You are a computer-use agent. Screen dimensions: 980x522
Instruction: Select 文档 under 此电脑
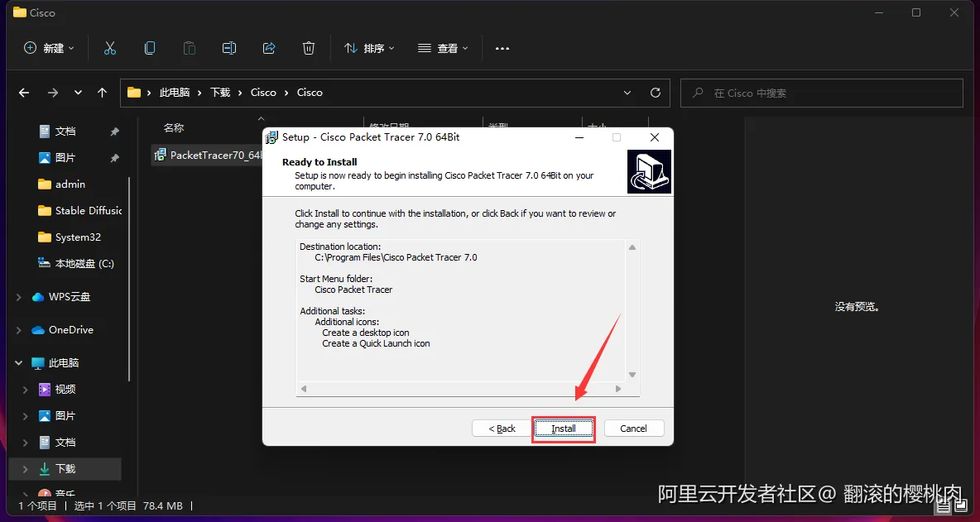65,442
